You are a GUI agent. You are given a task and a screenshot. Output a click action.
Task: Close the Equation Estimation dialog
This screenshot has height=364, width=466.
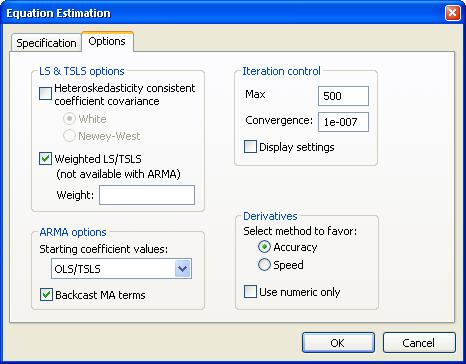point(452,13)
